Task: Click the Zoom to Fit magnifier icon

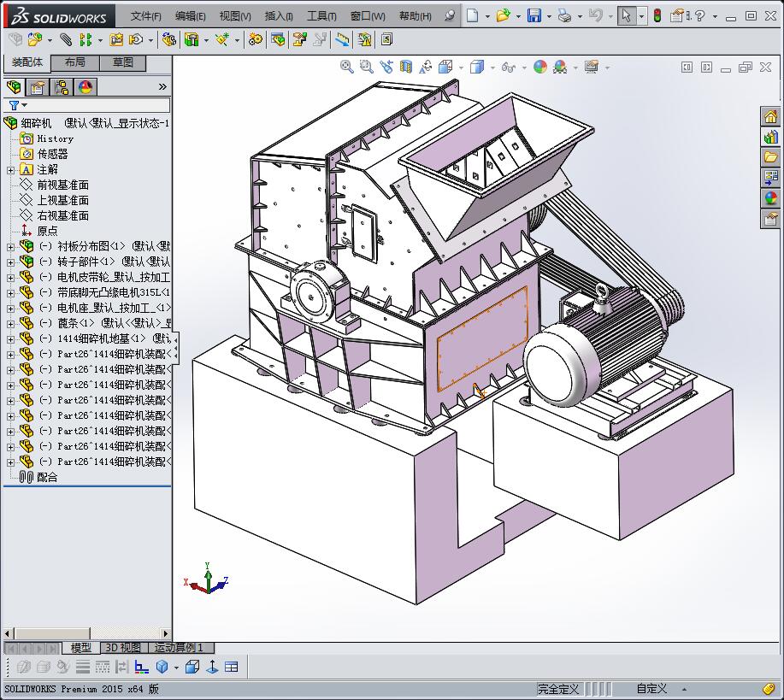Action: (x=346, y=67)
